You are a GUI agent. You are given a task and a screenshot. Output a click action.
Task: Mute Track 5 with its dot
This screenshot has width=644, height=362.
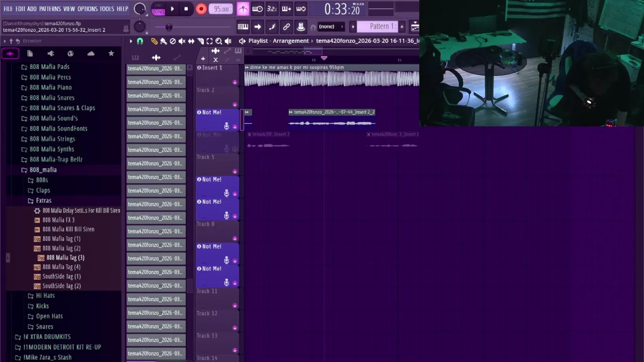pyautogui.click(x=234, y=171)
